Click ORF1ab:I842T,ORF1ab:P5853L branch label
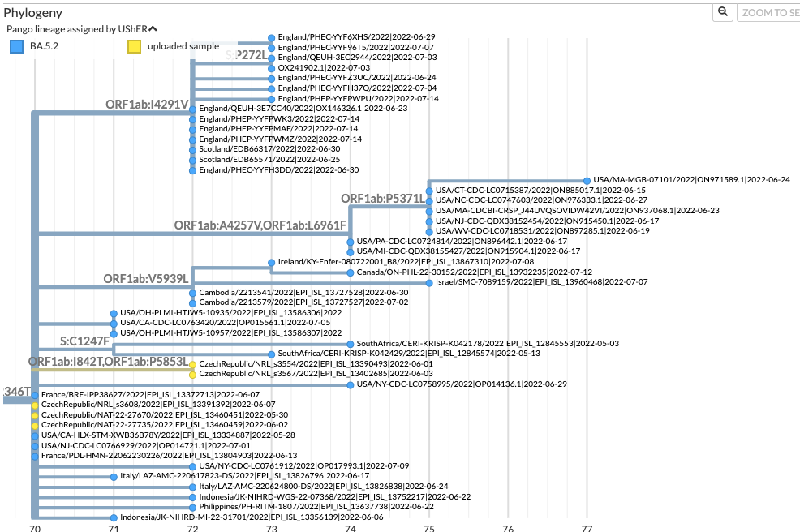This screenshot has width=800, height=532. [x=108, y=362]
